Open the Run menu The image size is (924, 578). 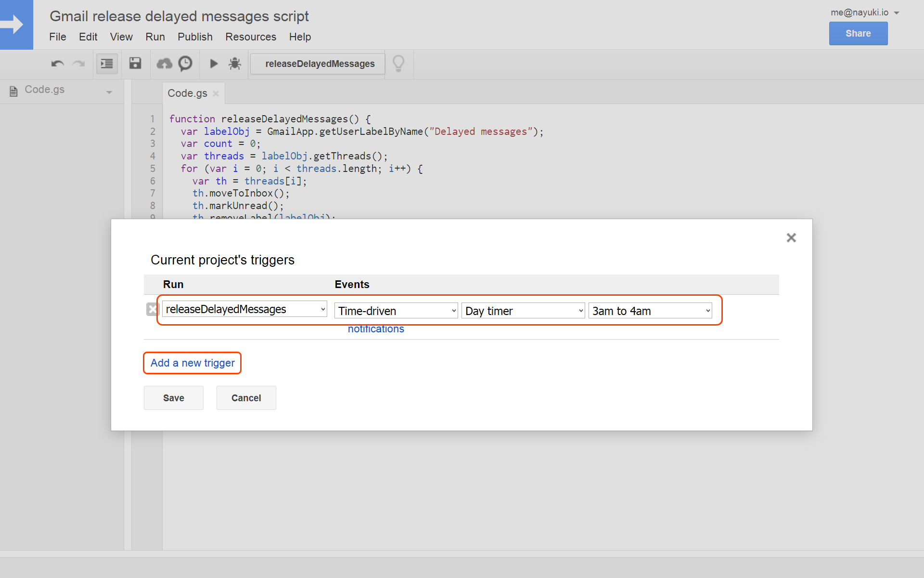(x=155, y=37)
